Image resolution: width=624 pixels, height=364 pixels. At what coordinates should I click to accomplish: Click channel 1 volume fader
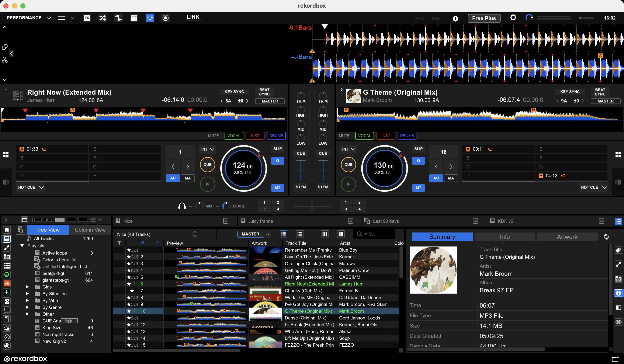(x=301, y=171)
